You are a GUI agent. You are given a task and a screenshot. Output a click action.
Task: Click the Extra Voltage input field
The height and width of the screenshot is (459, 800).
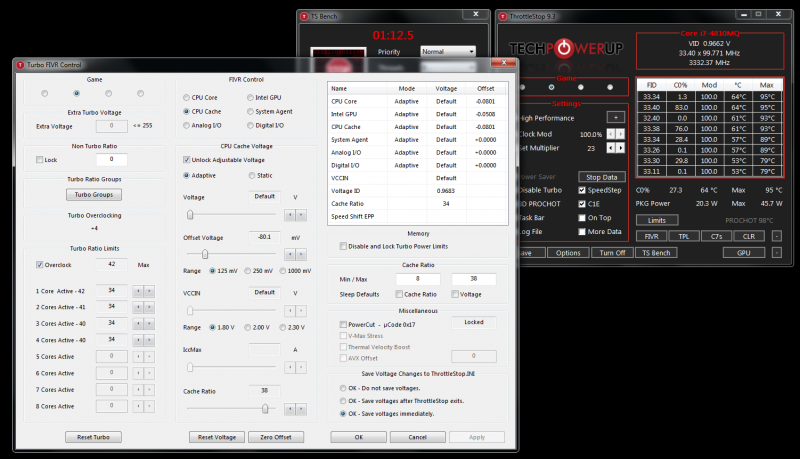(112, 126)
